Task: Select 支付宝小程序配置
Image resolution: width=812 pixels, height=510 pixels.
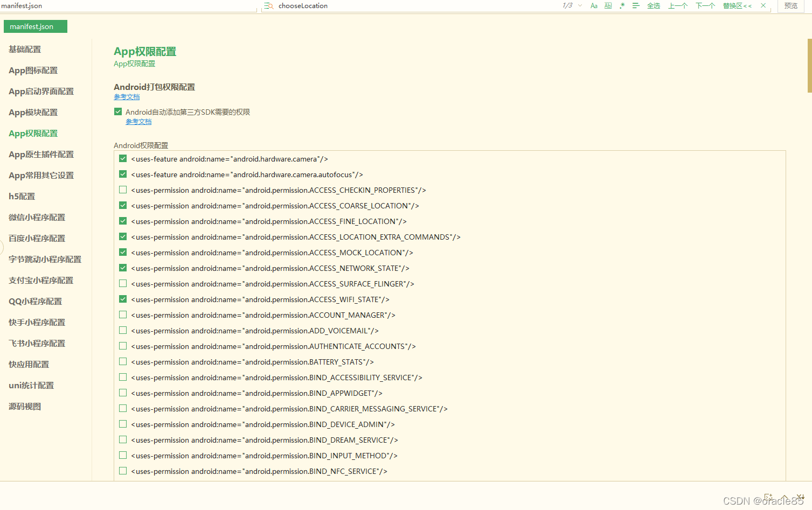Action: pyautogui.click(x=41, y=281)
